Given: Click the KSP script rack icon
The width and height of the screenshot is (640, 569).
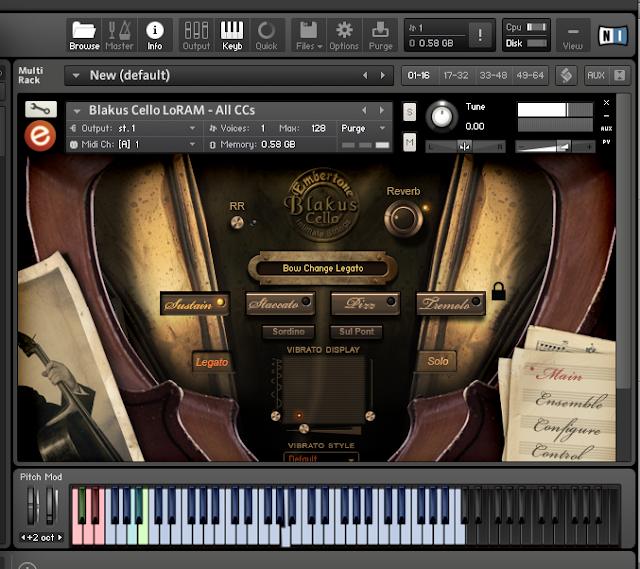Looking at the screenshot, I should tap(566, 76).
